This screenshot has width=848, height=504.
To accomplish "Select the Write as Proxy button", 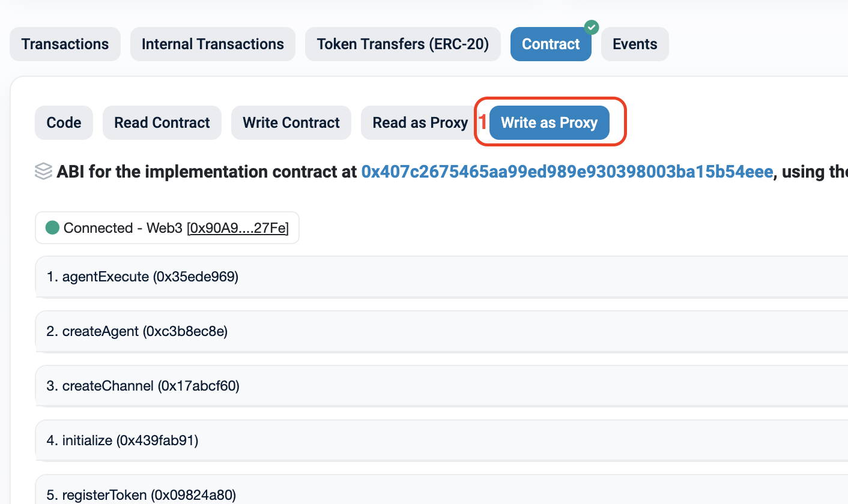I will point(549,123).
